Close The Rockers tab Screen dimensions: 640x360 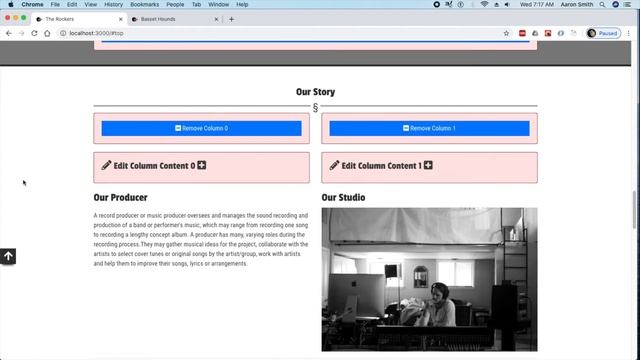(x=120, y=19)
